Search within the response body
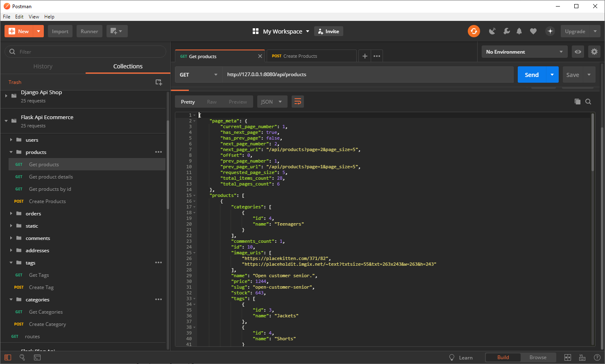This screenshot has width=605, height=364. point(588,102)
